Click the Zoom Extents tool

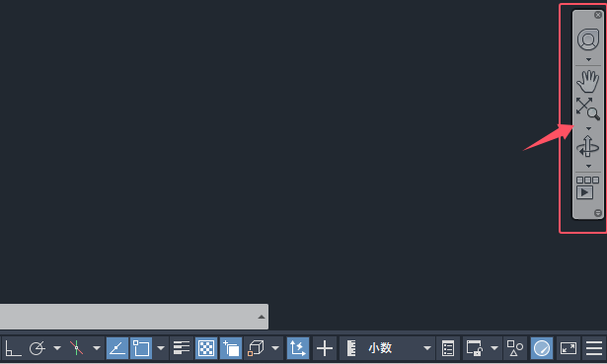coord(587,109)
